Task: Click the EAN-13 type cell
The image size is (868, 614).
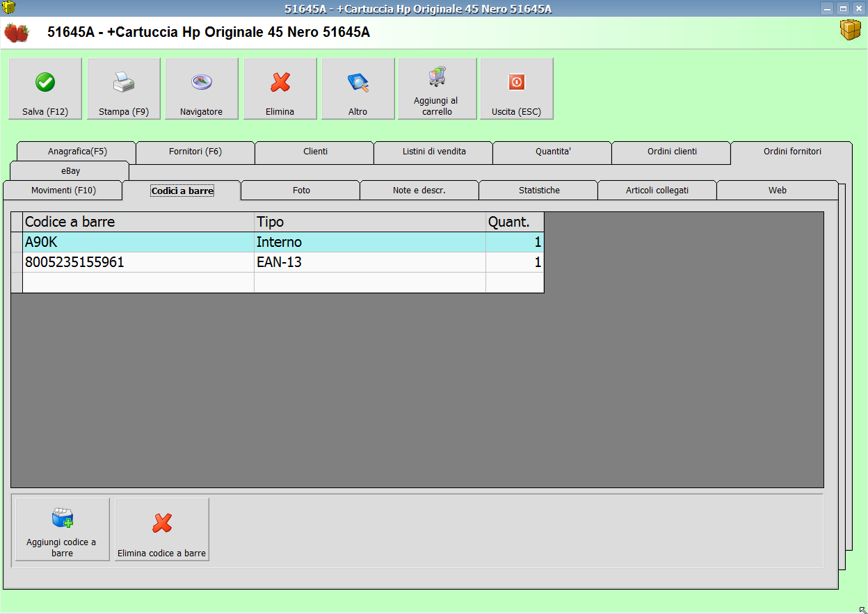Action: point(370,262)
